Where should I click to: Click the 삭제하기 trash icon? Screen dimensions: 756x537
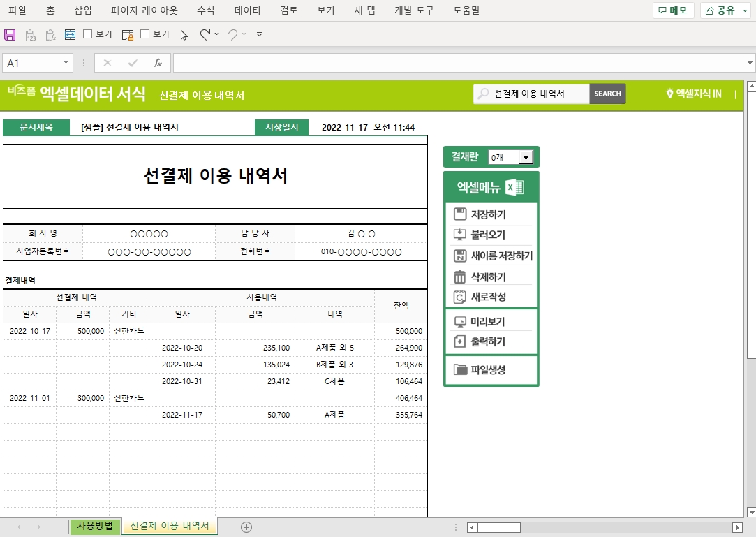pyautogui.click(x=459, y=277)
